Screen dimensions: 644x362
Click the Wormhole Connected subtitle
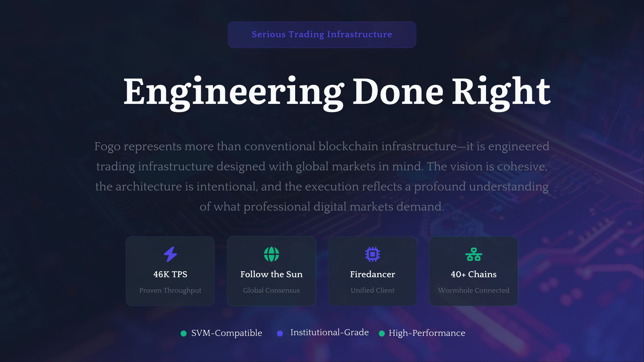pos(474,290)
